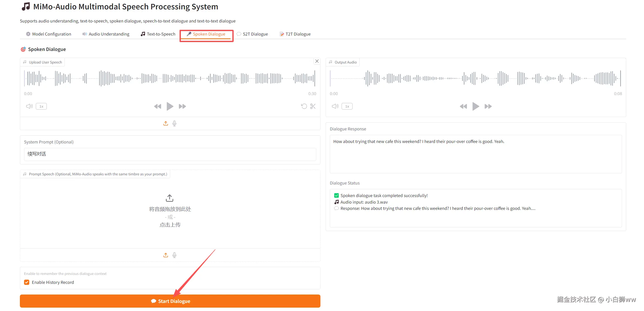Remove uploaded speech with the X button

click(317, 61)
